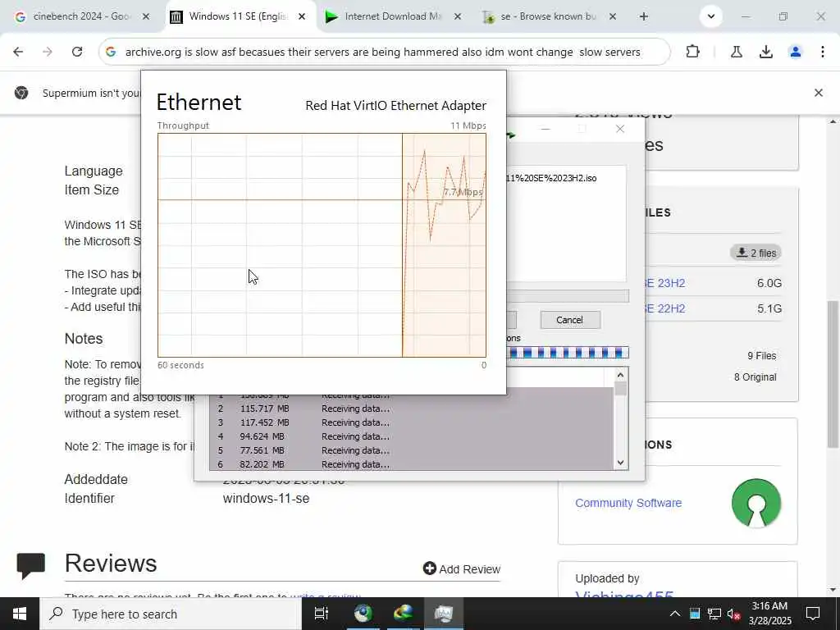
Task: Dismiss the Supermium default browser infobar
Action: point(819,93)
